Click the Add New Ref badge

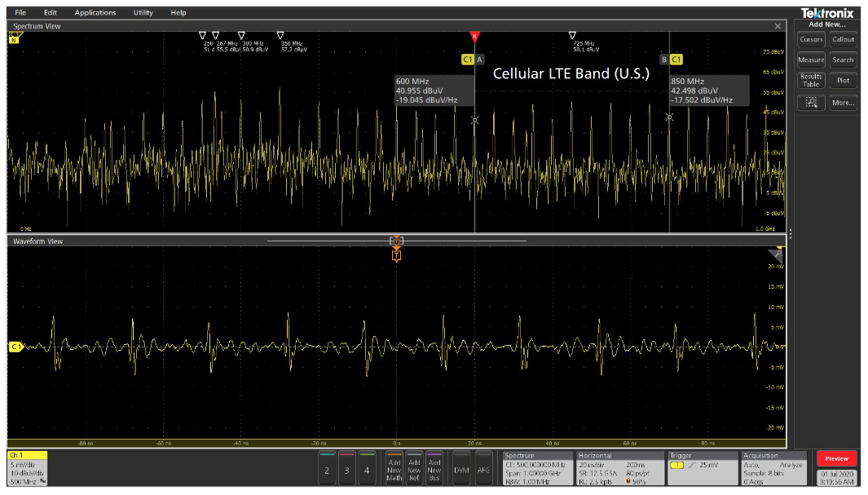coord(415,468)
